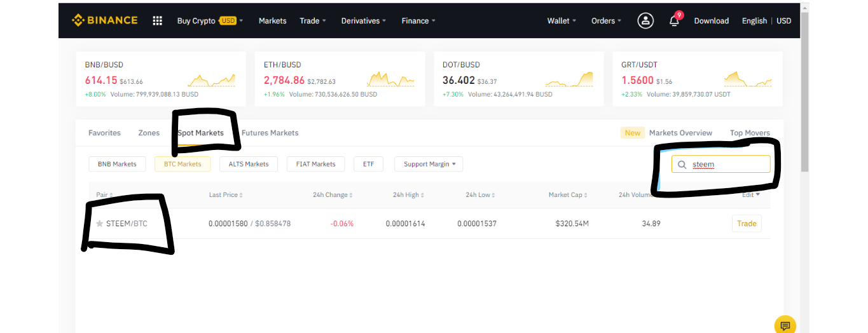This screenshot has width=868, height=333.
Task: Favorite STEEM/BTC with the star icon
Action: pos(99,224)
